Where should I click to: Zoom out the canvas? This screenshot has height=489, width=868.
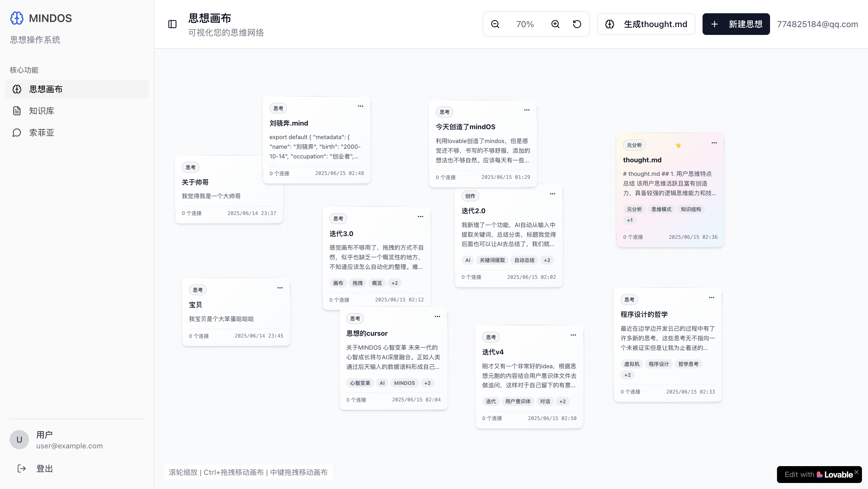tap(495, 24)
